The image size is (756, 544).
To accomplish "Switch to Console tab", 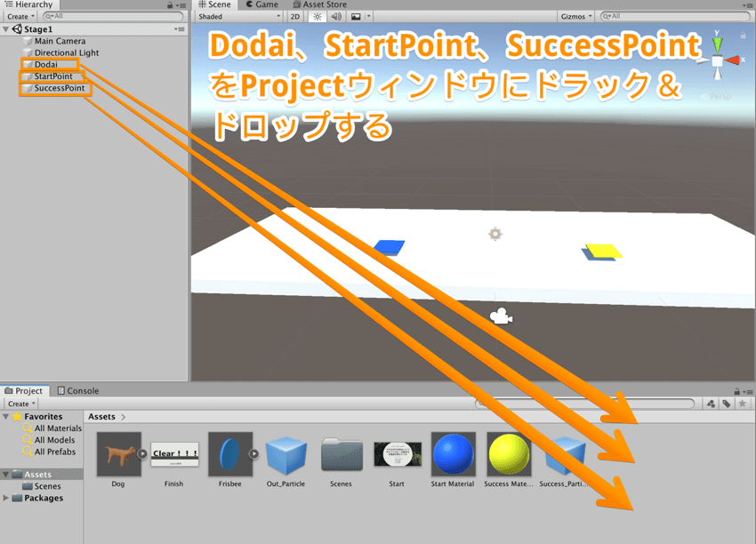I will 78,391.
